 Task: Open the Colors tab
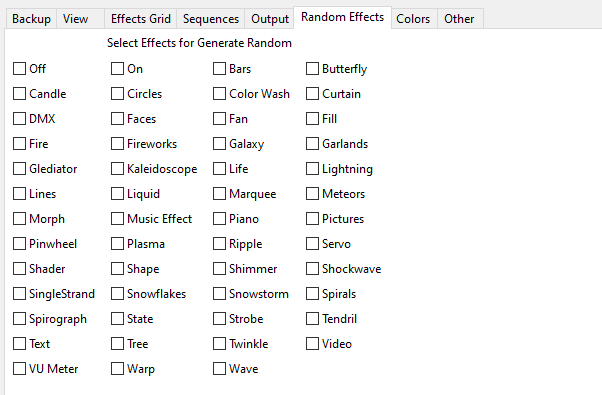tap(413, 19)
